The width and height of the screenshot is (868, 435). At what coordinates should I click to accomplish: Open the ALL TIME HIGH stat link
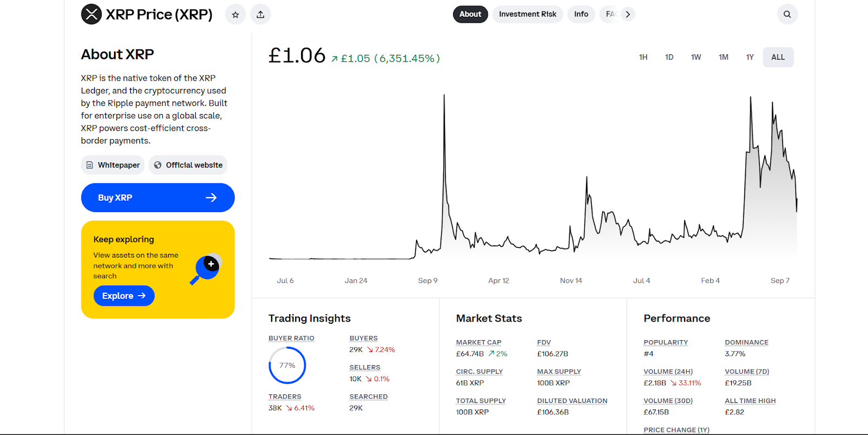coord(750,400)
